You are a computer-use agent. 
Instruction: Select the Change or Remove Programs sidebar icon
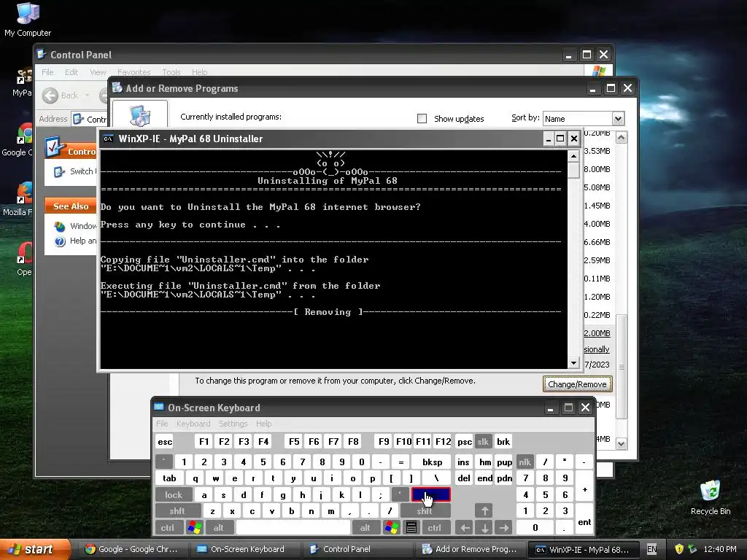tap(139, 114)
